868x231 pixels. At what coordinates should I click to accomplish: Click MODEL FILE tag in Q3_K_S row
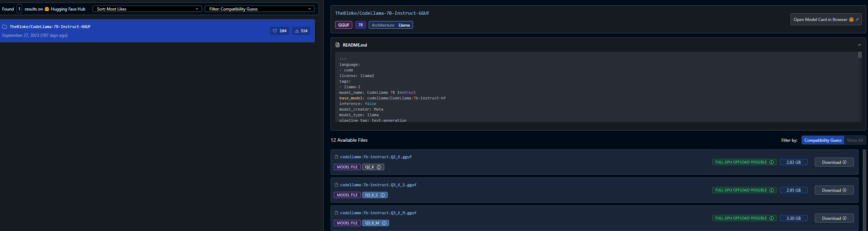tap(347, 195)
